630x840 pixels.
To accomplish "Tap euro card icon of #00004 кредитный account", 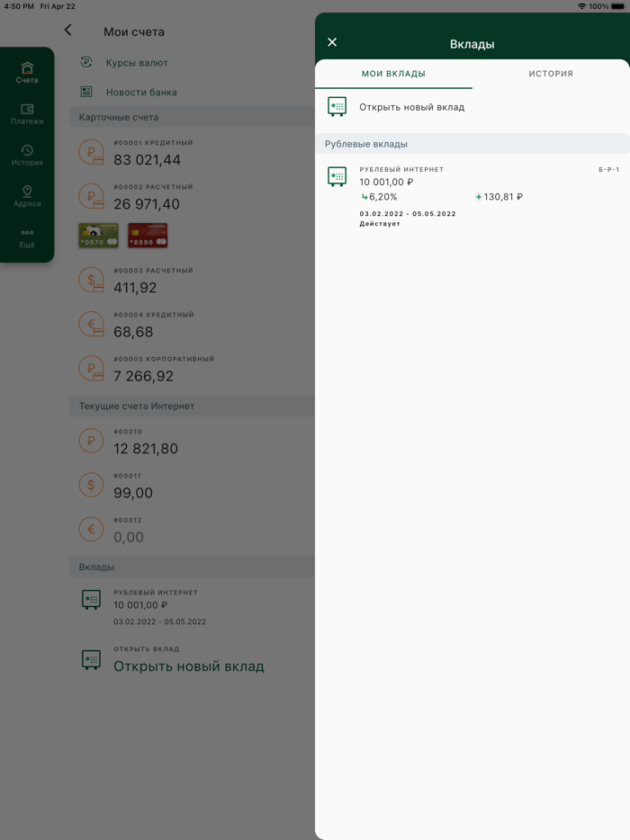I will (x=91, y=324).
